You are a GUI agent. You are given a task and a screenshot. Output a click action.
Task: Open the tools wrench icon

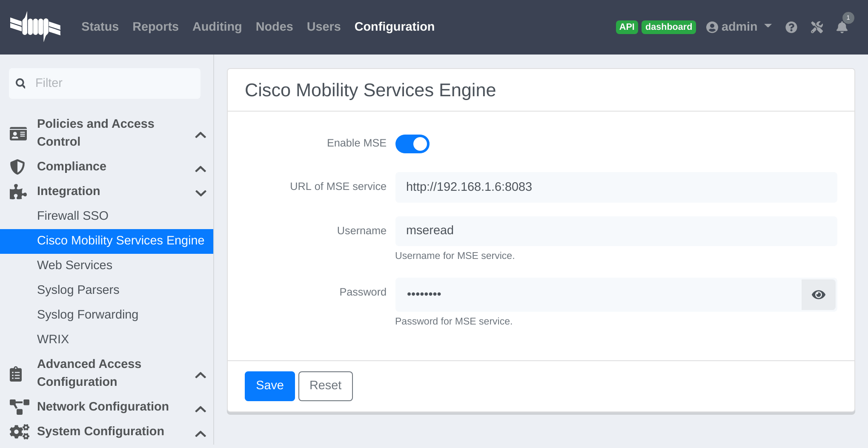[816, 27]
